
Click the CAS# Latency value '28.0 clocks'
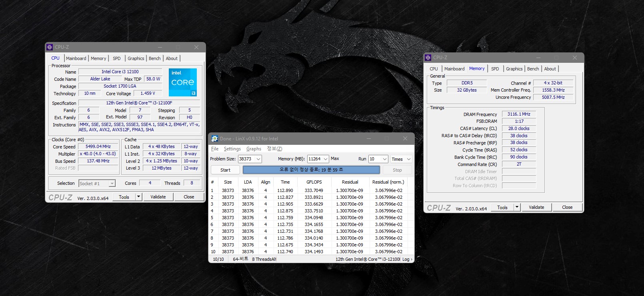point(519,129)
